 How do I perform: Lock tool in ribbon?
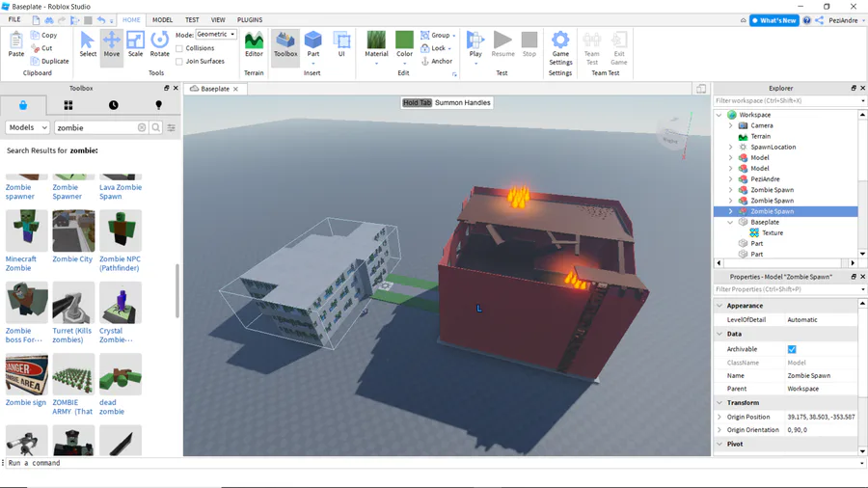pyautogui.click(x=436, y=48)
